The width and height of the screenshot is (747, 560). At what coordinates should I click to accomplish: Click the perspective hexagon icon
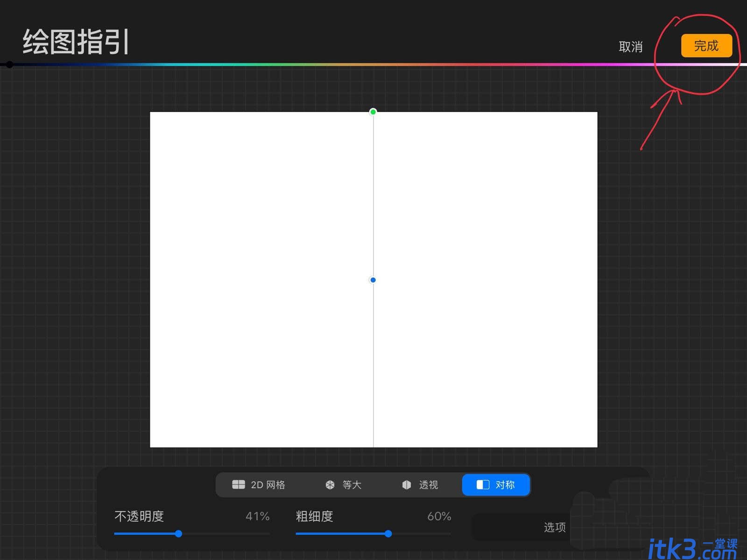tap(407, 485)
